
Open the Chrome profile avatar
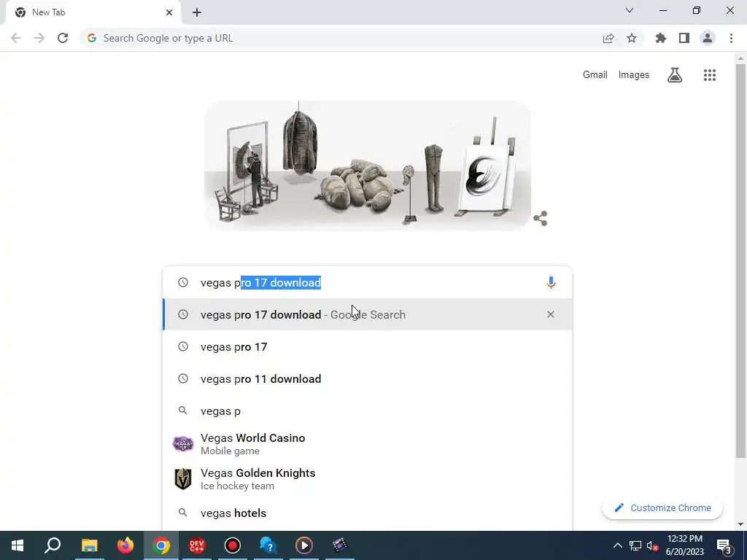pos(708,38)
